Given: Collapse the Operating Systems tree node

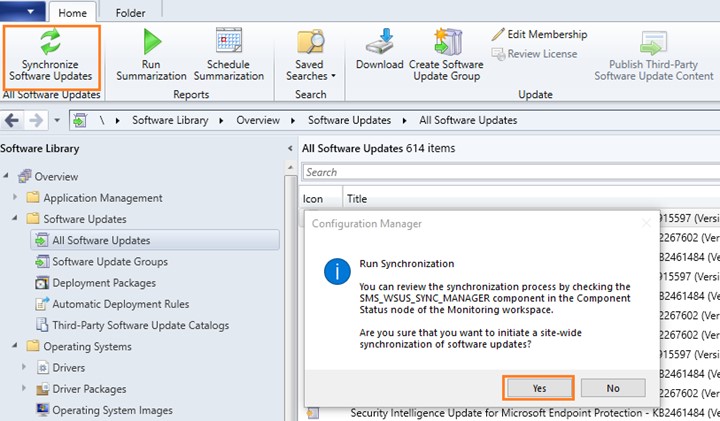Looking at the screenshot, I should coord(15,346).
